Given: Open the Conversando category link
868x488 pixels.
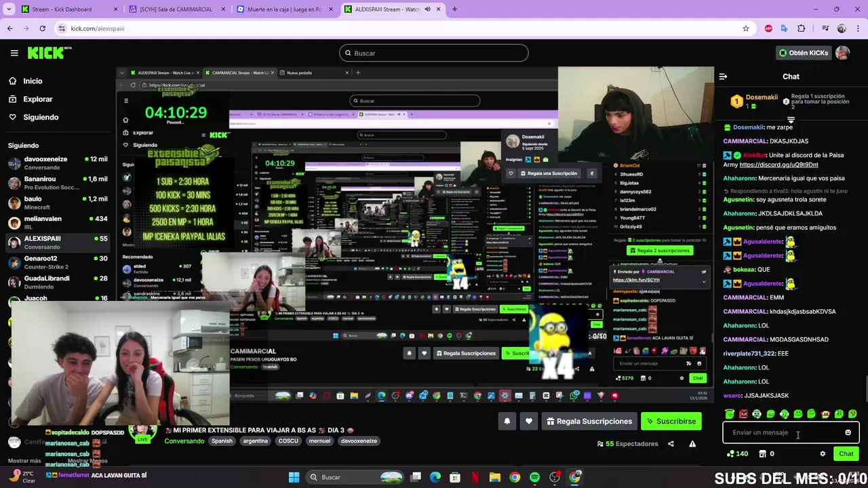Looking at the screenshot, I should click(184, 441).
